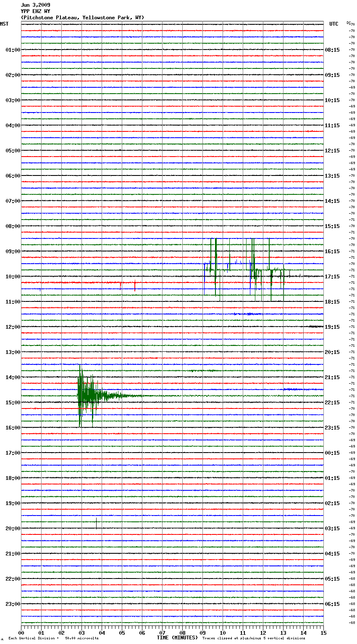Image resolution: width=357 pixels, height=644 pixels.
Task: Click the red downward spikes on the 10:15 trace
Action: (128, 285)
